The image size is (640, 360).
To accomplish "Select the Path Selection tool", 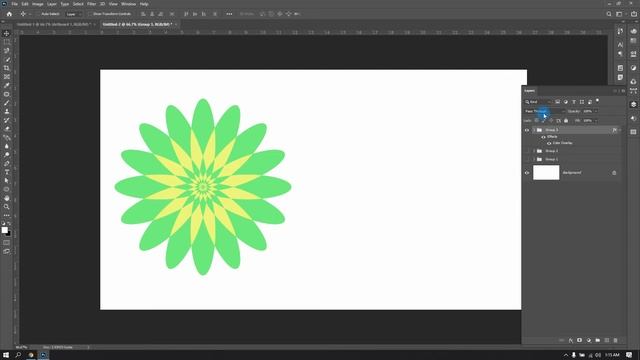I will (7, 180).
